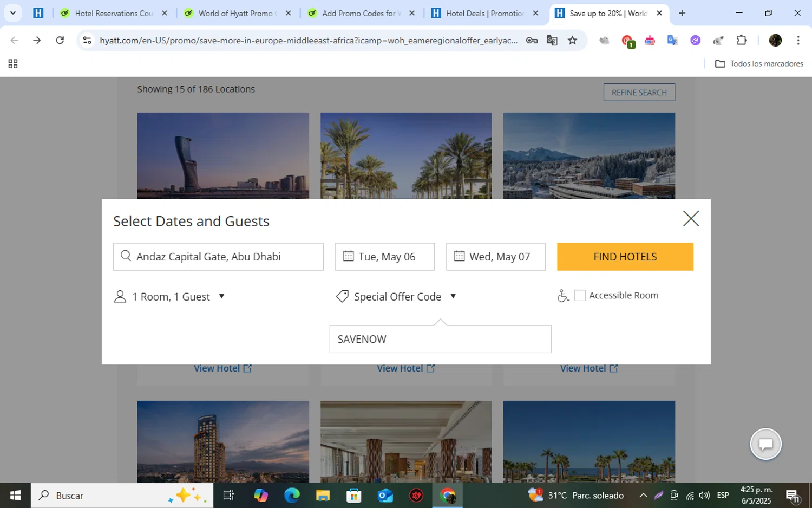The height and width of the screenshot is (508, 812).
Task: Select the Andaz Capital Gate tower photo
Action: (x=223, y=156)
